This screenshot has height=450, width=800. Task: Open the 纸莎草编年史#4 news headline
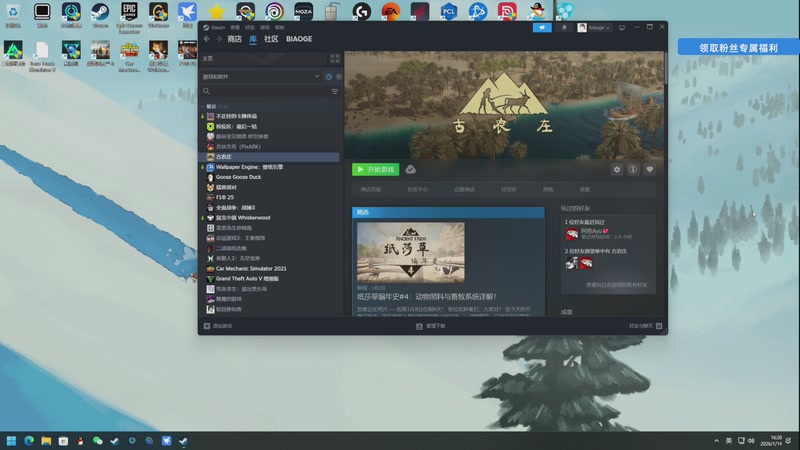pos(427,296)
